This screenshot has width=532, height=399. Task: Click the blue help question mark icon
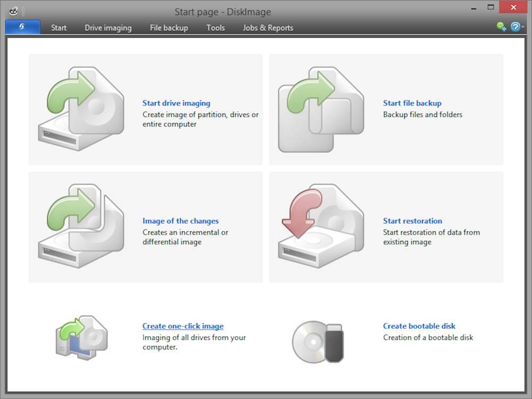click(514, 27)
